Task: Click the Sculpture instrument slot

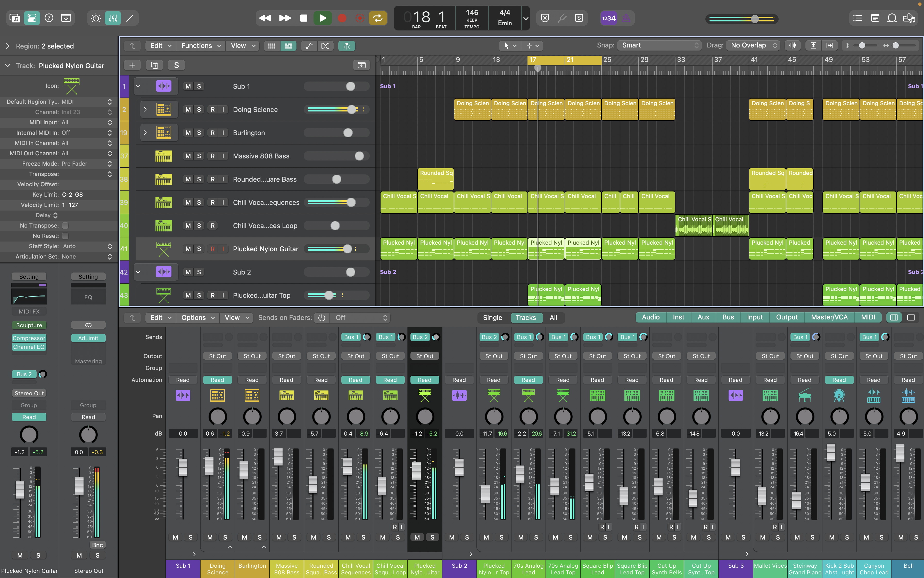Action: [29, 325]
